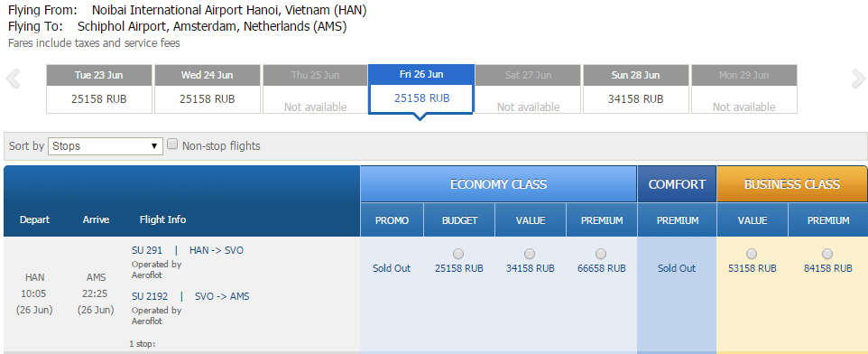This screenshot has height=354, width=868.
Task: Select the Tue 23 Jun date tab
Action: click(99, 88)
